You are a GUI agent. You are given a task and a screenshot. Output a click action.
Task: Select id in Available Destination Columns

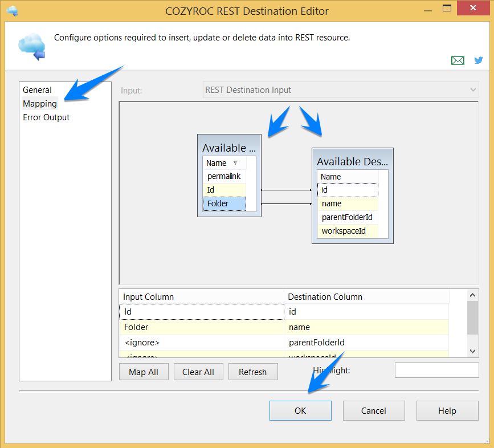(x=348, y=190)
